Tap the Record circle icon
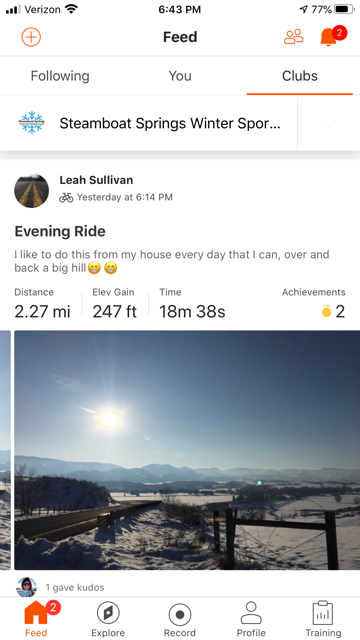Image resolution: width=360 pixels, height=640 pixels. (x=180, y=614)
